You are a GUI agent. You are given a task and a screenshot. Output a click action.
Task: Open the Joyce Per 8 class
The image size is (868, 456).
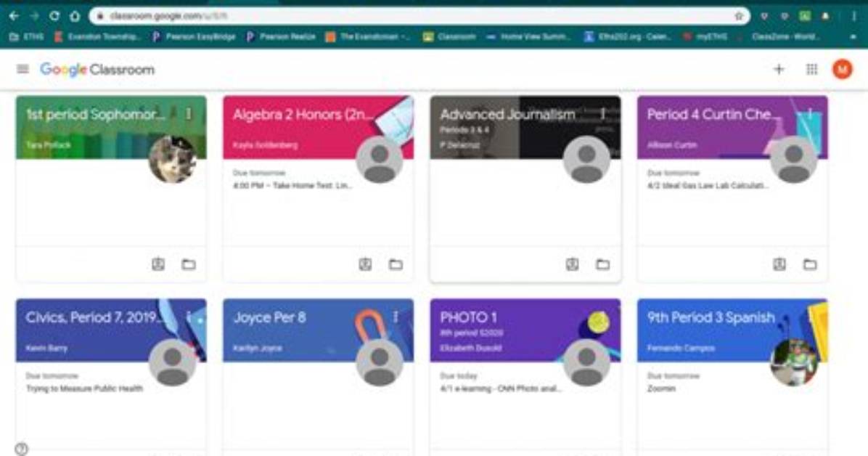click(x=269, y=317)
